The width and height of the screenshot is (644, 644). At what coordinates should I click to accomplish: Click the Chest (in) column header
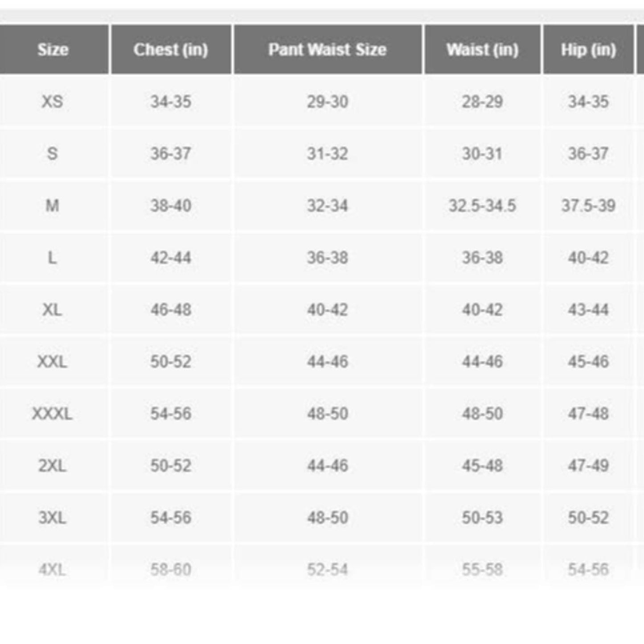click(x=171, y=49)
